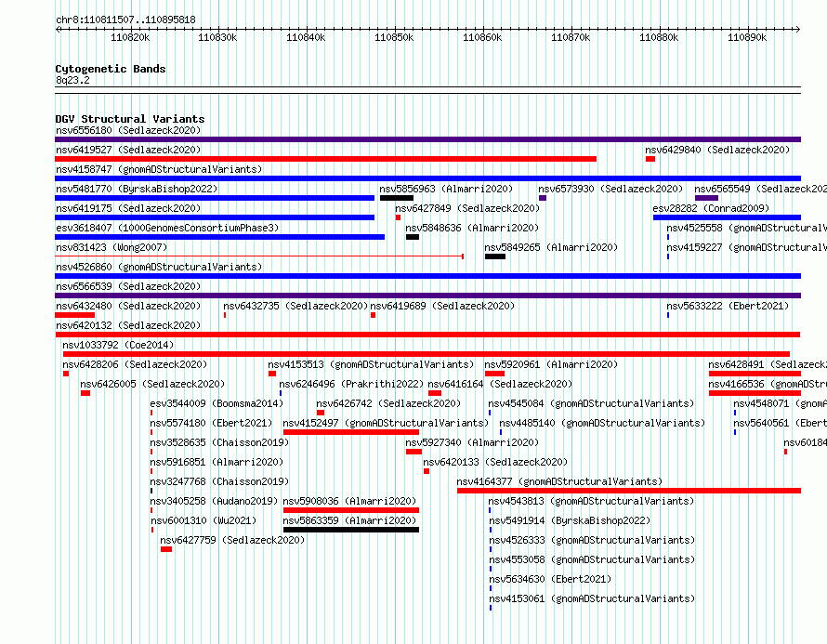Open nsv5849265 (Almarri2020) label
Viewport: 827px width, 644px height.
coord(551,247)
